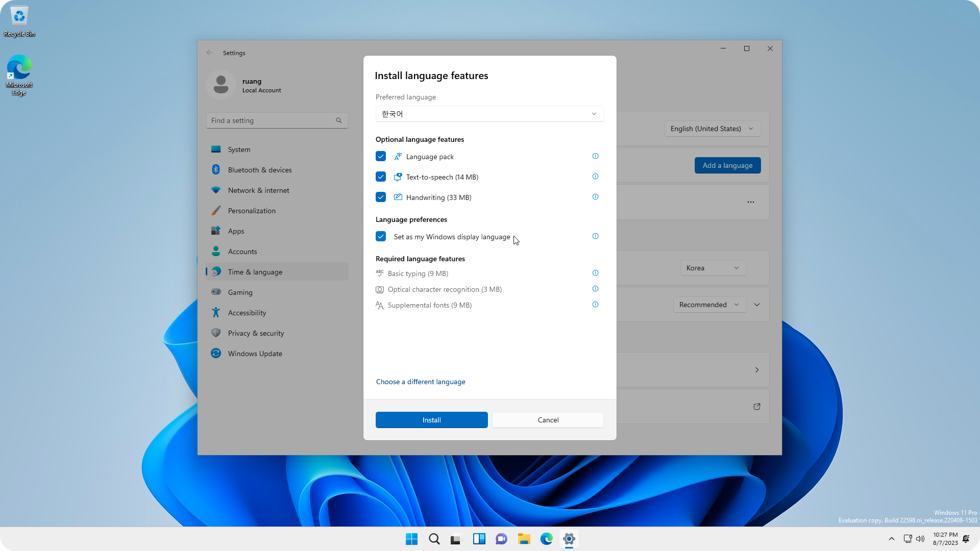This screenshot has height=551, width=980.
Task: Click info icon next to Basic typing
Action: pyautogui.click(x=595, y=273)
